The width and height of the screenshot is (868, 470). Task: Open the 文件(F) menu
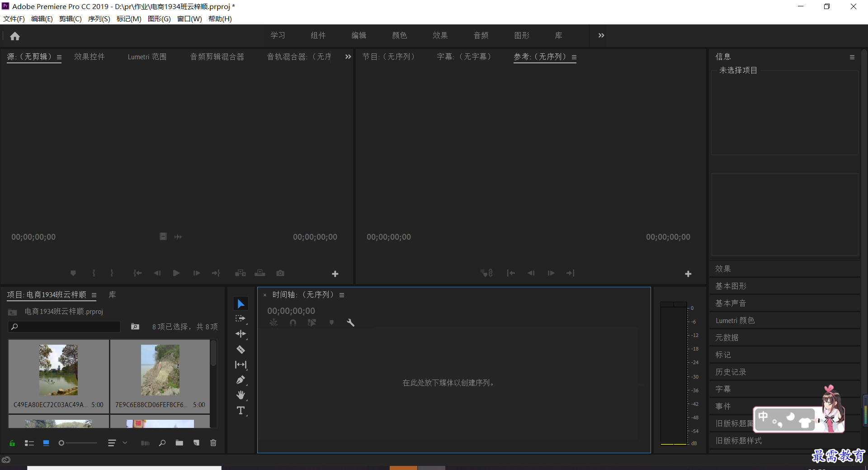pyautogui.click(x=14, y=19)
